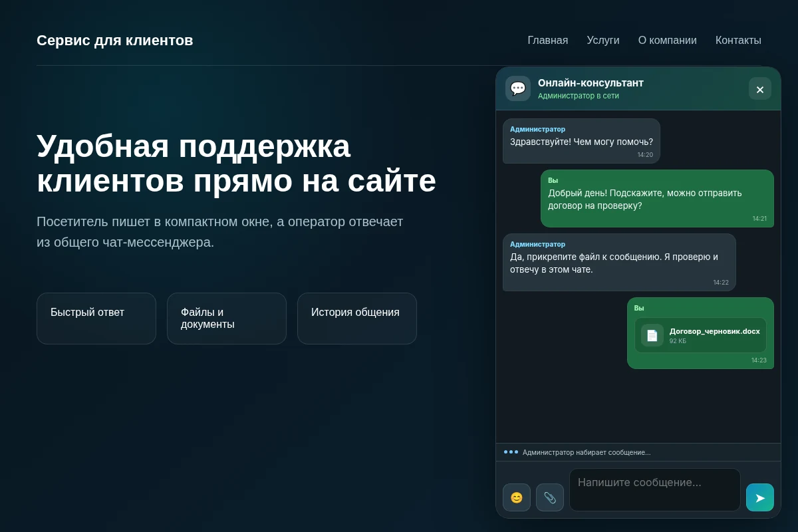Image resolution: width=798 pixels, height=532 pixels.
Task: Click Администратор в сети status text
Action: pos(579,96)
